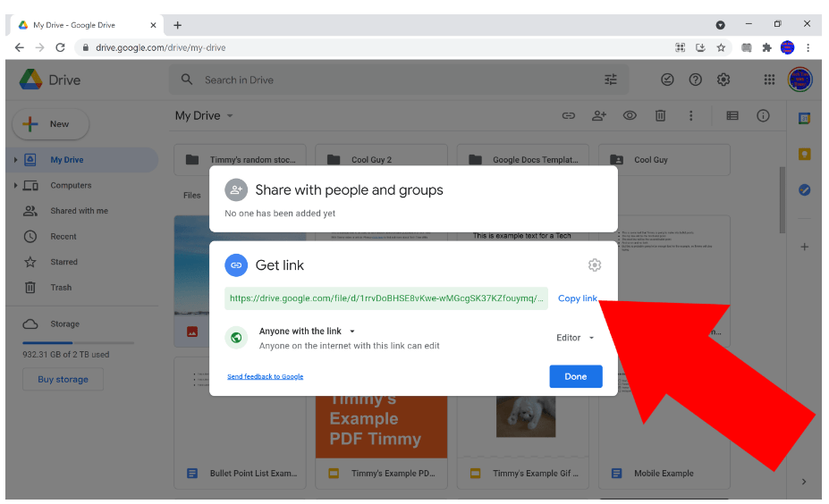Click the Drive file list vertical scrollbar
829x504 pixels.
point(782,199)
